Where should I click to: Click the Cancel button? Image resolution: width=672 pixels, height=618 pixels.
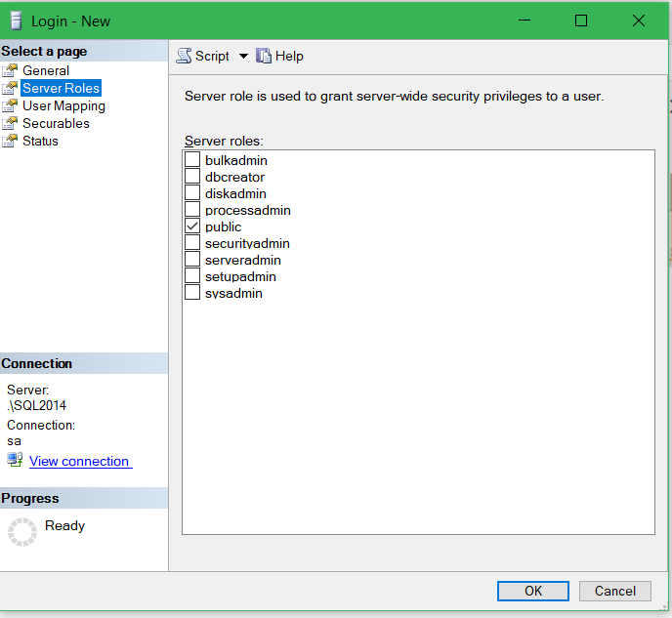tap(615, 591)
